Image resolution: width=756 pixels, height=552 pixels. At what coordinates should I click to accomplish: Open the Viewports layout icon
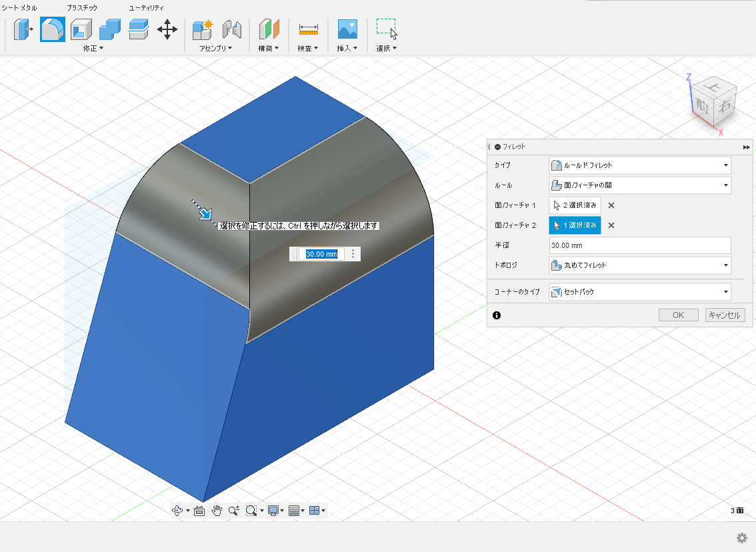click(315, 511)
